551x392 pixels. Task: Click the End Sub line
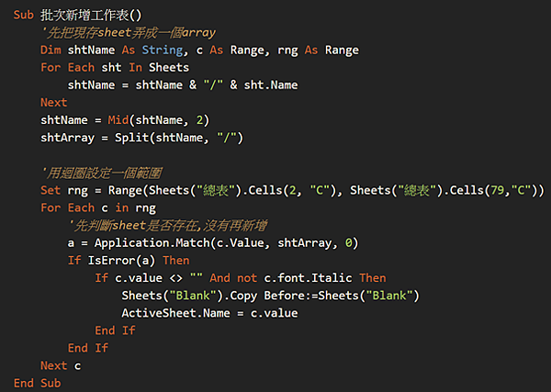coord(38,382)
